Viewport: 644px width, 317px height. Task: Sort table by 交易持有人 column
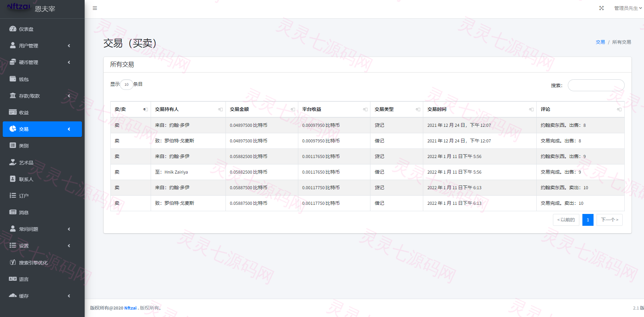point(188,109)
